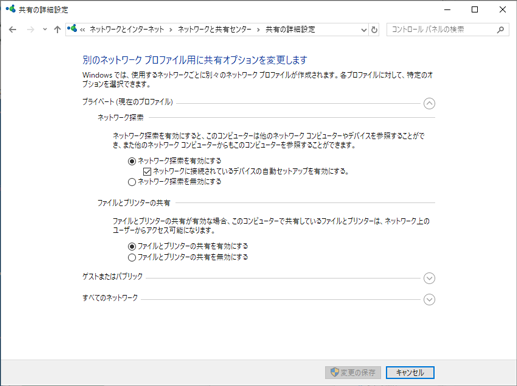Expand the すべてのネットワーク section
This screenshot has width=517, height=386.
click(x=429, y=299)
